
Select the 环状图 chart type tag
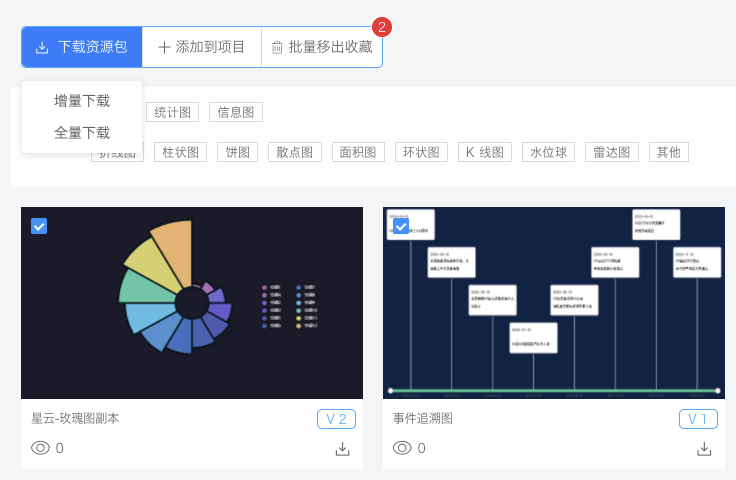(x=421, y=152)
